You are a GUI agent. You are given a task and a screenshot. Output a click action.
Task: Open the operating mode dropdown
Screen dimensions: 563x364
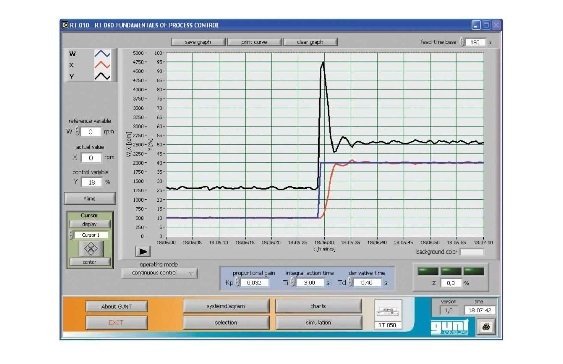click(159, 273)
